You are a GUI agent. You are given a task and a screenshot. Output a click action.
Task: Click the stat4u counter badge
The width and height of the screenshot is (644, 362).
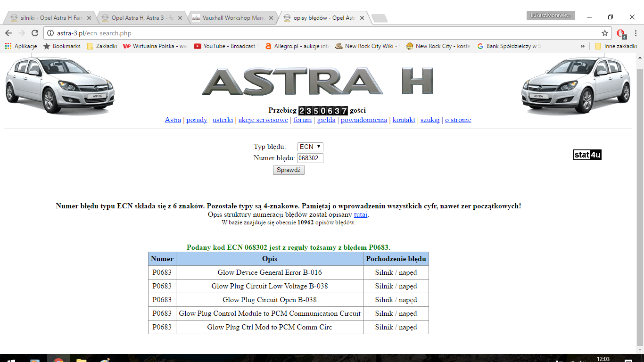(x=587, y=155)
